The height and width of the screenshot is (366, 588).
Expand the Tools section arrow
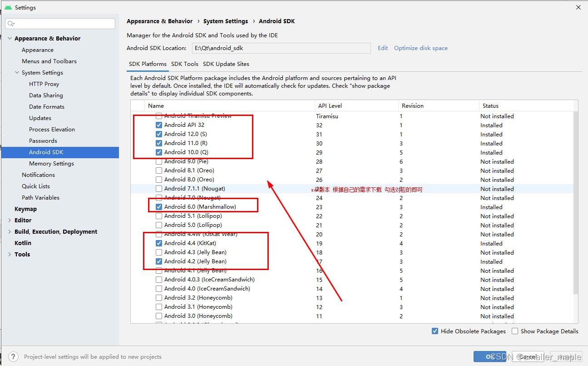(10, 254)
